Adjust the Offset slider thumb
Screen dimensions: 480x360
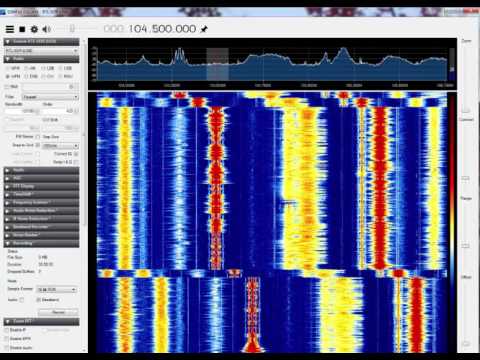click(x=466, y=343)
